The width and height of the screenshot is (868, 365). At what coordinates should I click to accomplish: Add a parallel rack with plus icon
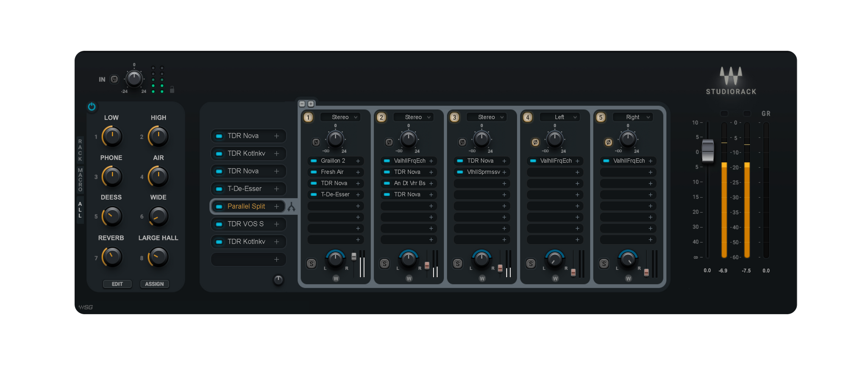[311, 104]
